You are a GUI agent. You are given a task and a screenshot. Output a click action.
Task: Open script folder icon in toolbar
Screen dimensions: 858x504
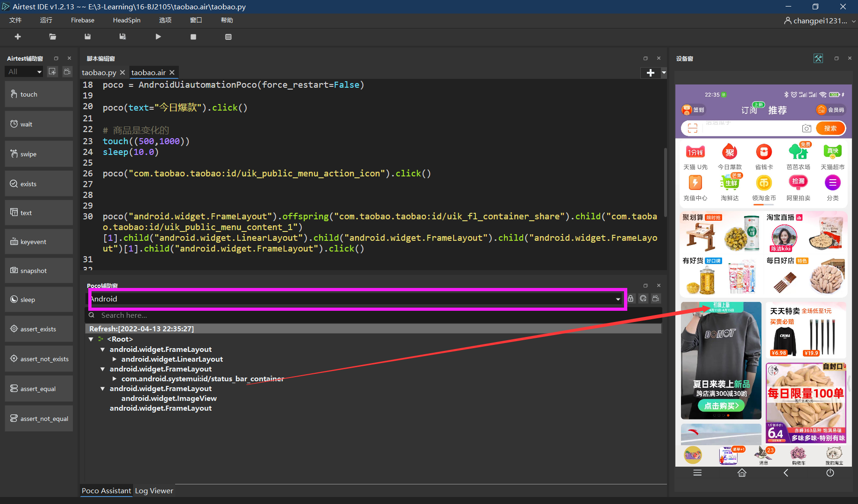[53, 37]
